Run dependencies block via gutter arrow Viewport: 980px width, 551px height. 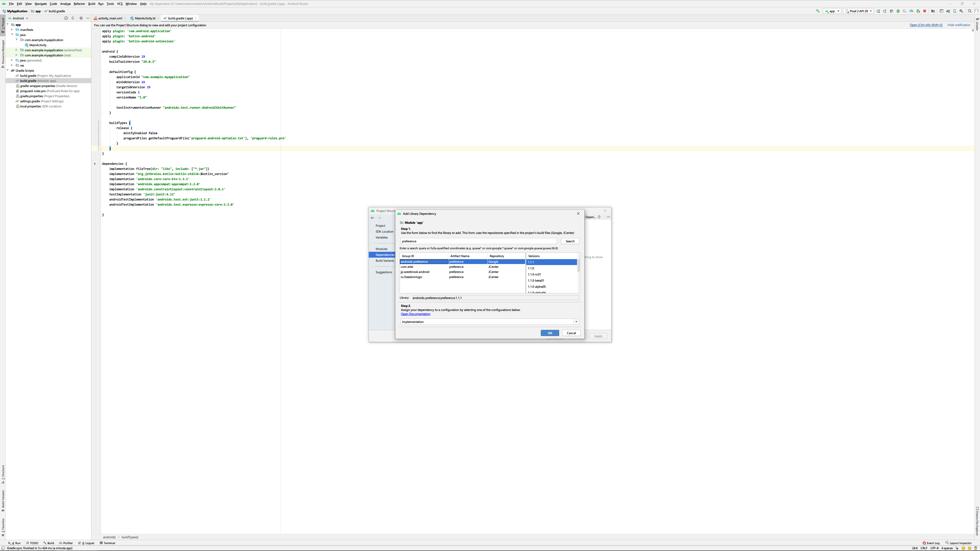pyautogui.click(x=95, y=164)
